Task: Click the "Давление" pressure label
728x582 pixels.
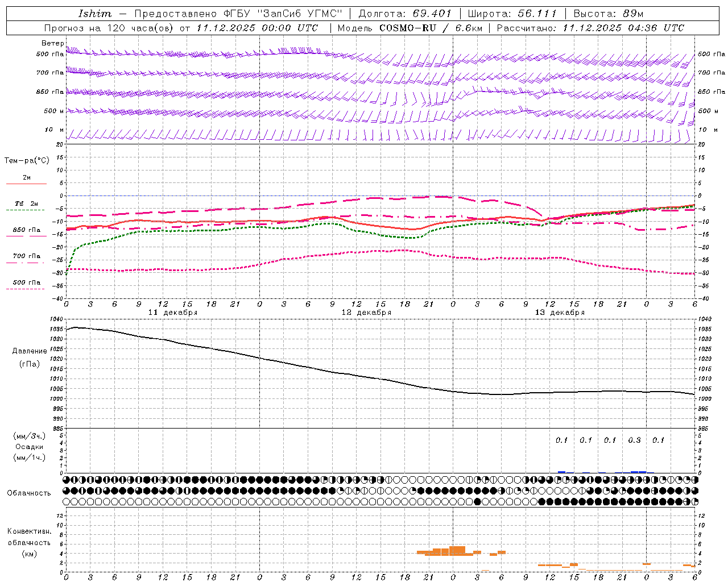Action: click(30, 351)
